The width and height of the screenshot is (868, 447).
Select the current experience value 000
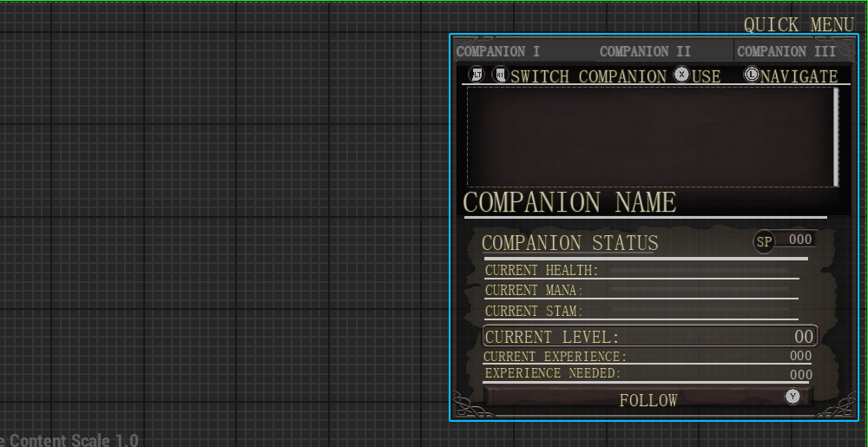click(800, 356)
